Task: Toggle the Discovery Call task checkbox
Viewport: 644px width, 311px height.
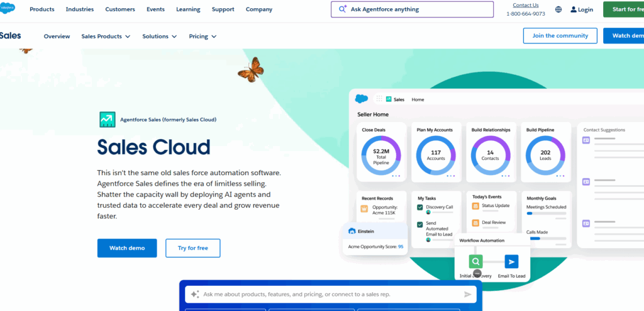Action: coord(420,207)
